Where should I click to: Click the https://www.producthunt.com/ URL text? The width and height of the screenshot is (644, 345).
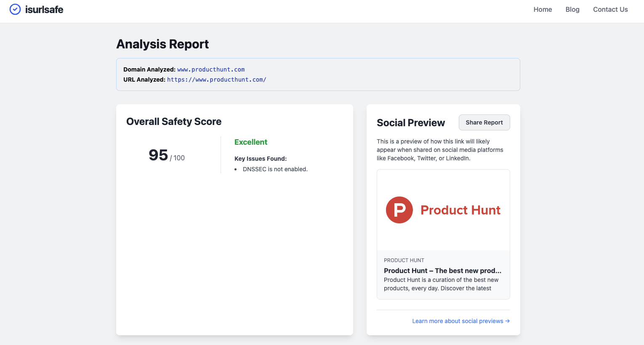[x=217, y=80]
